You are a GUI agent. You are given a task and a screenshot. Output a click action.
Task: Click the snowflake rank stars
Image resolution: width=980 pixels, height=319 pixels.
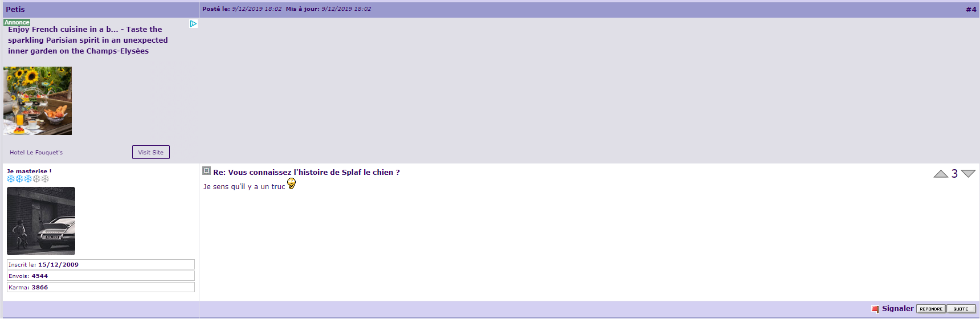click(28, 179)
